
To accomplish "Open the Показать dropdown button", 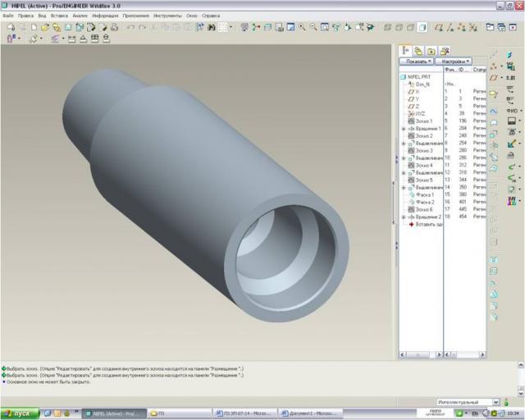I will 417,62.
